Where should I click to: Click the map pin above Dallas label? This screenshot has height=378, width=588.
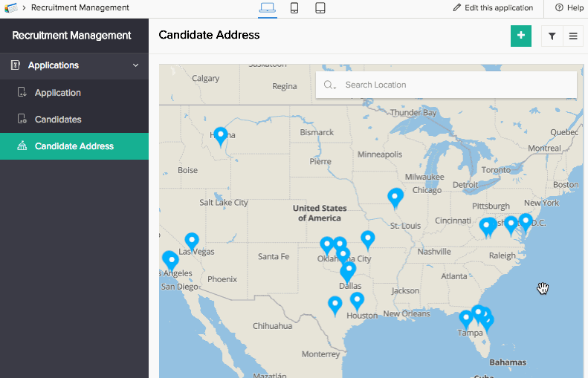point(348,272)
